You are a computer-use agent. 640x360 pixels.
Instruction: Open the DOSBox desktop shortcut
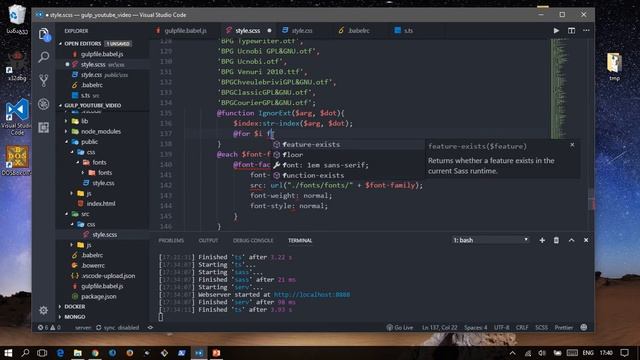17,161
